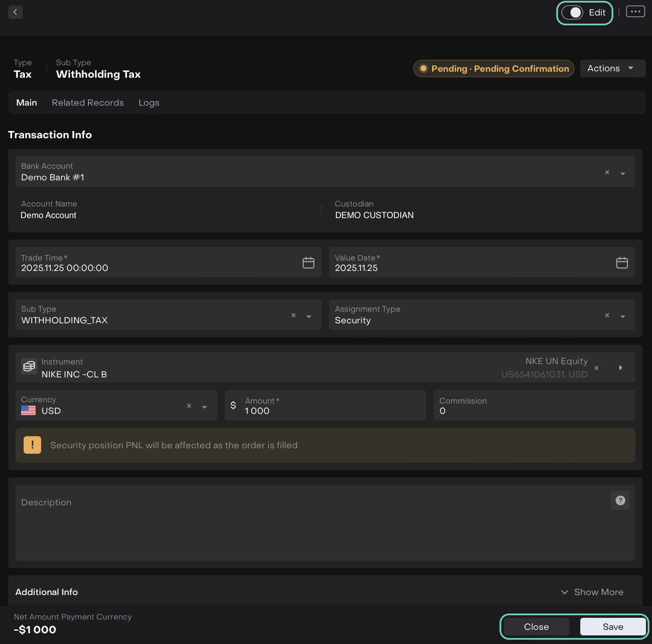
Task: Click the back arrow icon
Action: (15, 12)
